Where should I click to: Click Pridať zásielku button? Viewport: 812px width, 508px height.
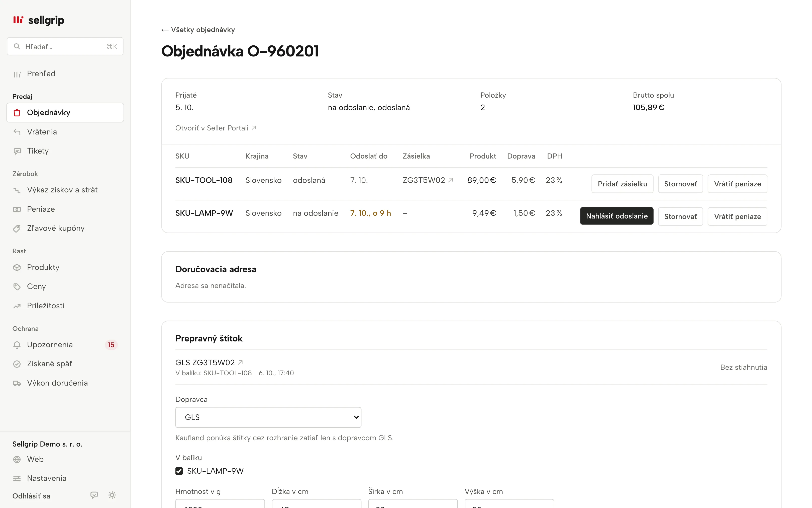point(623,184)
